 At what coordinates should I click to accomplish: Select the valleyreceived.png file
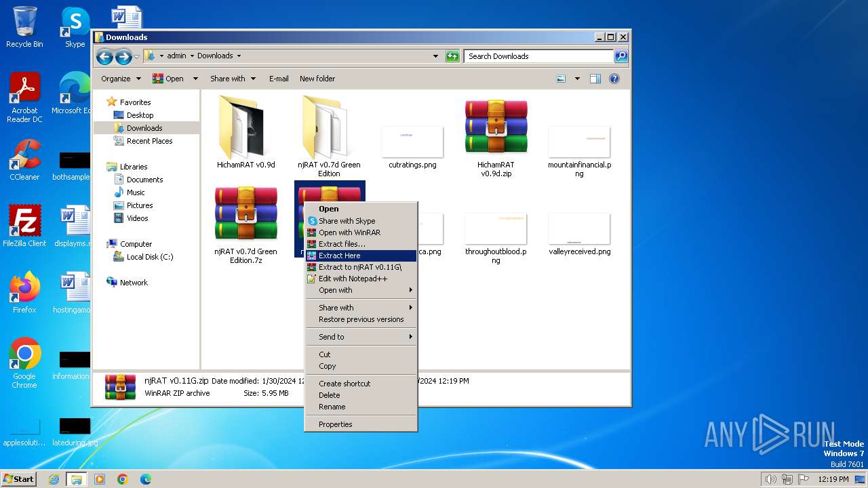coord(579,228)
